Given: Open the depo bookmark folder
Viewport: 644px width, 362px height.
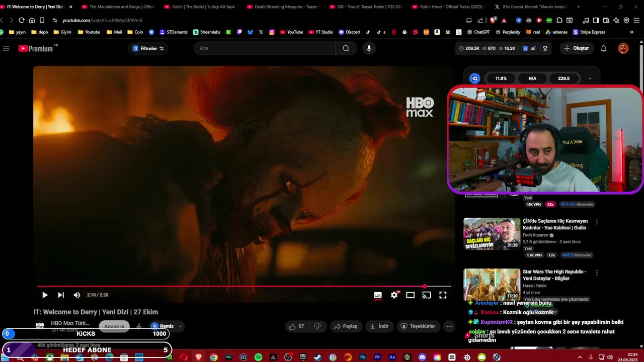Looking at the screenshot, I should click(x=40, y=32).
